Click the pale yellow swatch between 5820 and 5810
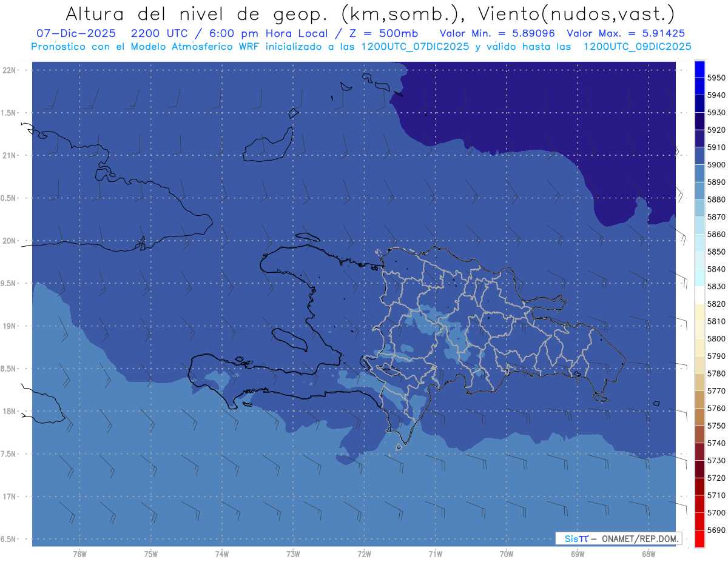This screenshot has height=562, width=728. 699,312
